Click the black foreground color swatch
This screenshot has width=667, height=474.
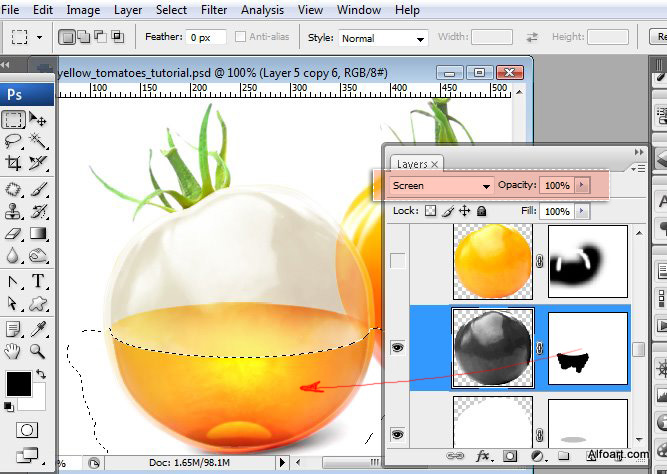coord(17,384)
